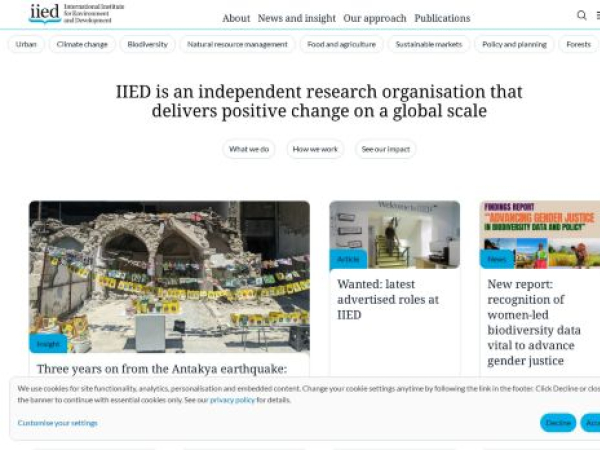Select Sustainable markets topic pill
Image resolution: width=600 pixels, height=450 pixels.
click(x=429, y=44)
